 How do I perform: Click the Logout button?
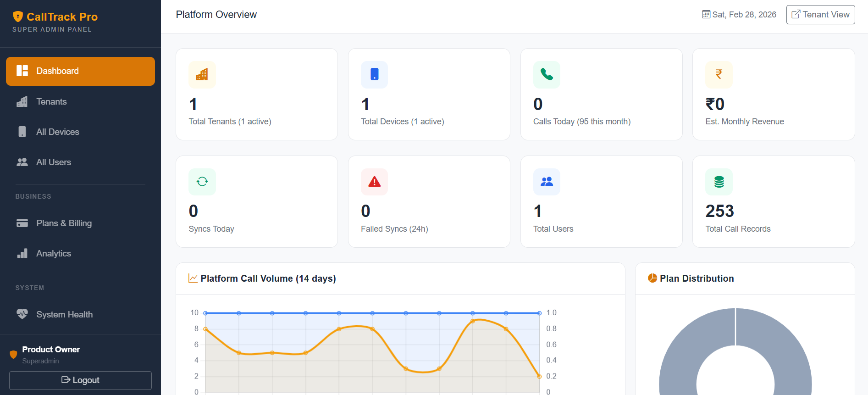tap(80, 380)
